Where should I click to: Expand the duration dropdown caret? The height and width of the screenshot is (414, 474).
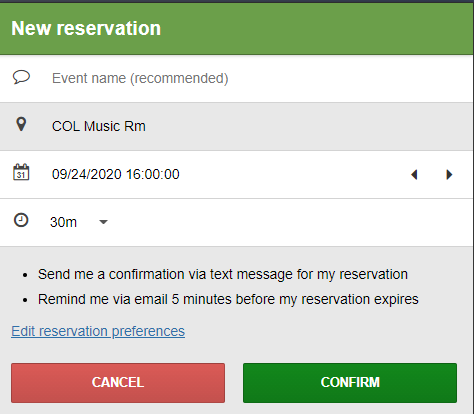tap(104, 222)
